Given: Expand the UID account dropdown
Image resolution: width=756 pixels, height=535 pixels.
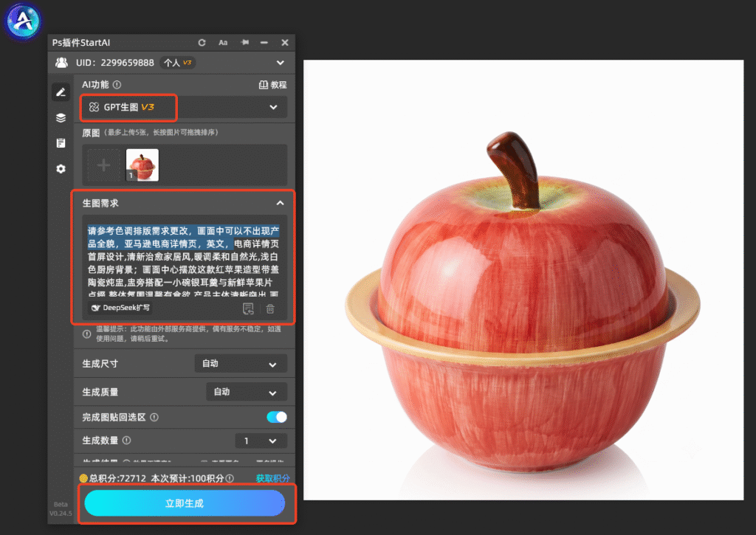Looking at the screenshot, I should [x=280, y=63].
